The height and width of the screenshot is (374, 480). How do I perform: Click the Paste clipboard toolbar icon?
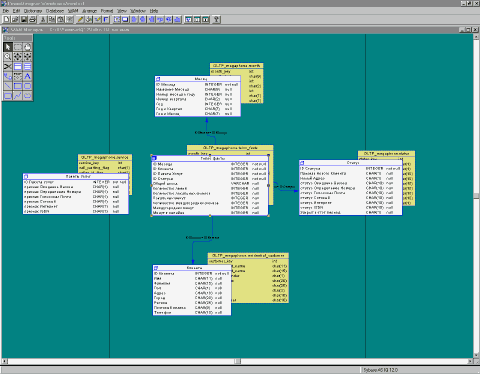[x=60, y=20]
